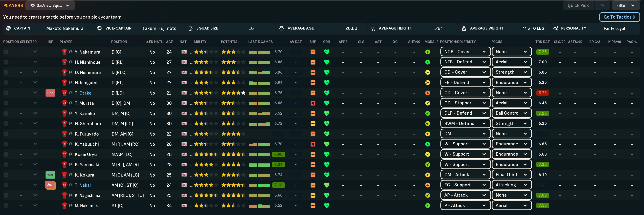This screenshot has height=215, width=644.
Task: Click M. Nakamura's red shirt number icon
Action: click(64, 206)
